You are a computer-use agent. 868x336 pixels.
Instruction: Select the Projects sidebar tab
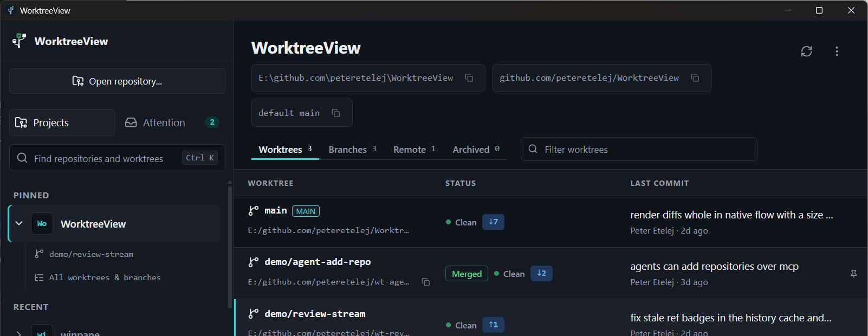(62, 122)
